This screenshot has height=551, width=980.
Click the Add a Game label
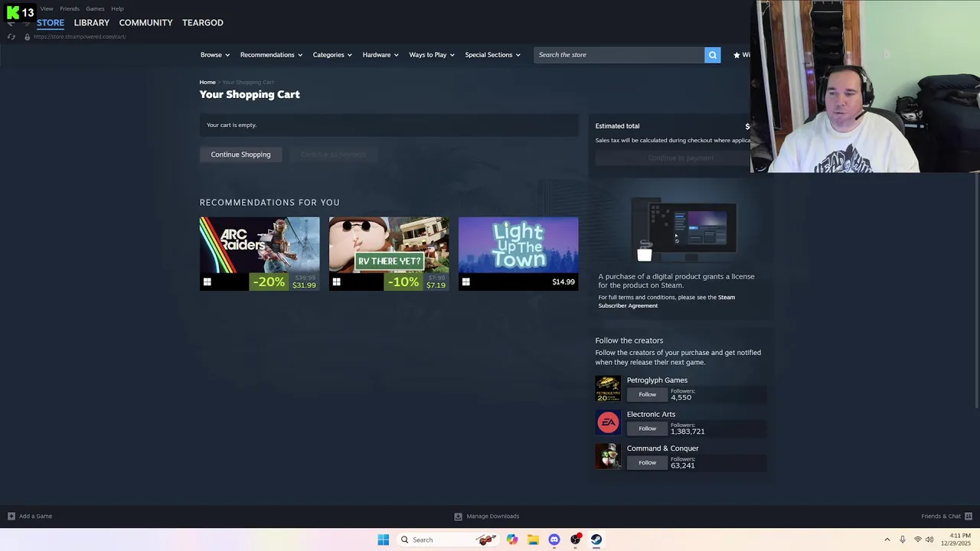tap(35, 516)
